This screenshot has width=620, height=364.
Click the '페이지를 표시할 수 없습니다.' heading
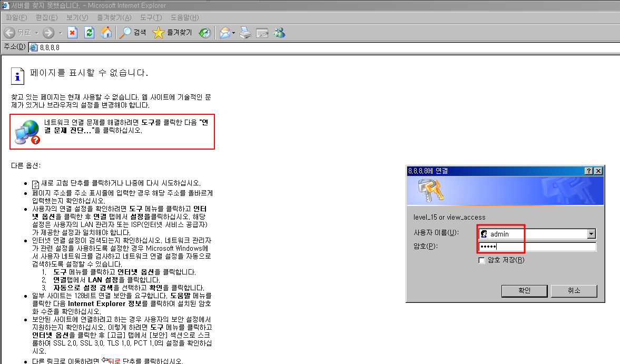pyautogui.click(x=89, y=73)
